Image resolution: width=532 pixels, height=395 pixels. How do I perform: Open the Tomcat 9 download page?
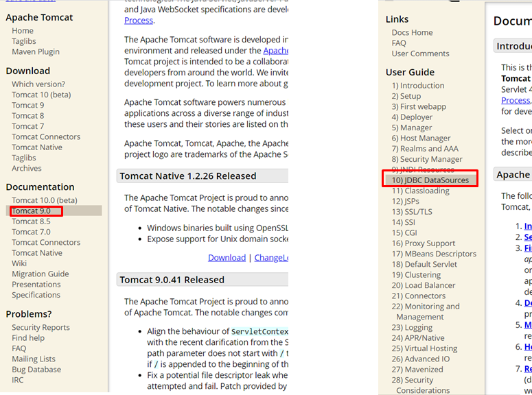tap(28, 105)
